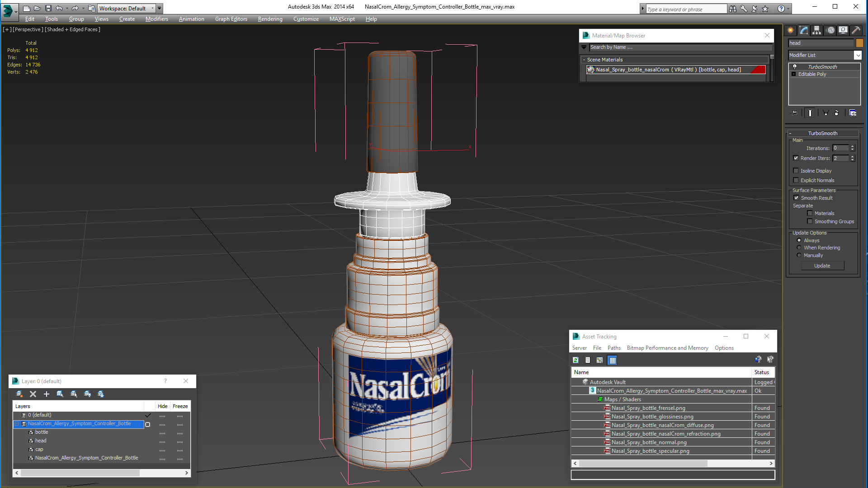Open Material/Map Browser options arrow
This screenshot has width=868, height=488.
[584, 47]
